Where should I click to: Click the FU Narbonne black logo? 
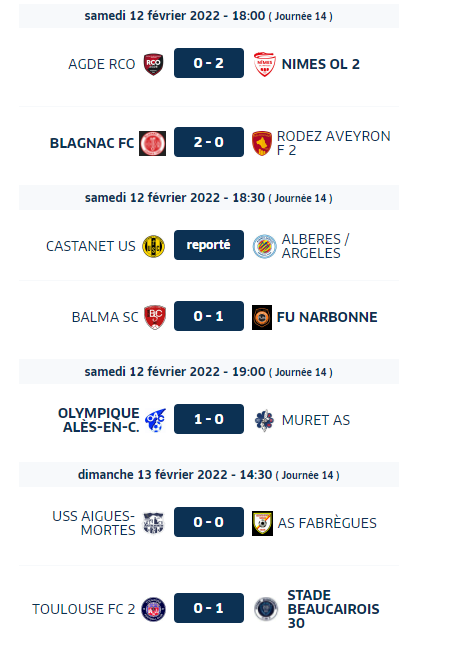point(262,317)
